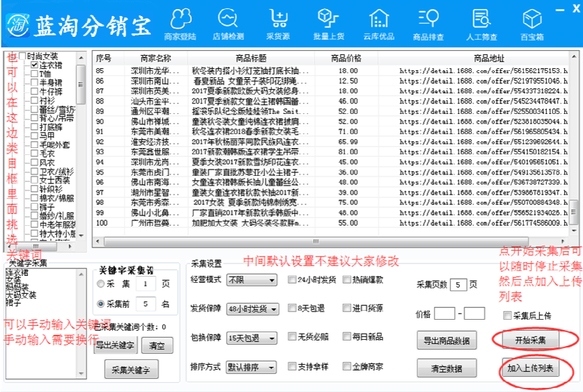Click keyword 妈妈装 in keyword list
The width and height of the screenshot is (583, 392).
pos(17,287)
